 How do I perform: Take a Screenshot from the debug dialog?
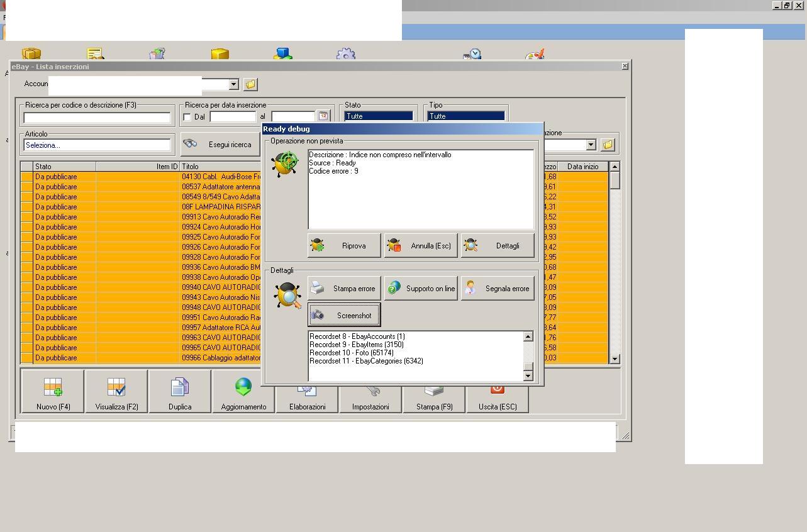click(x=344, y=315)
